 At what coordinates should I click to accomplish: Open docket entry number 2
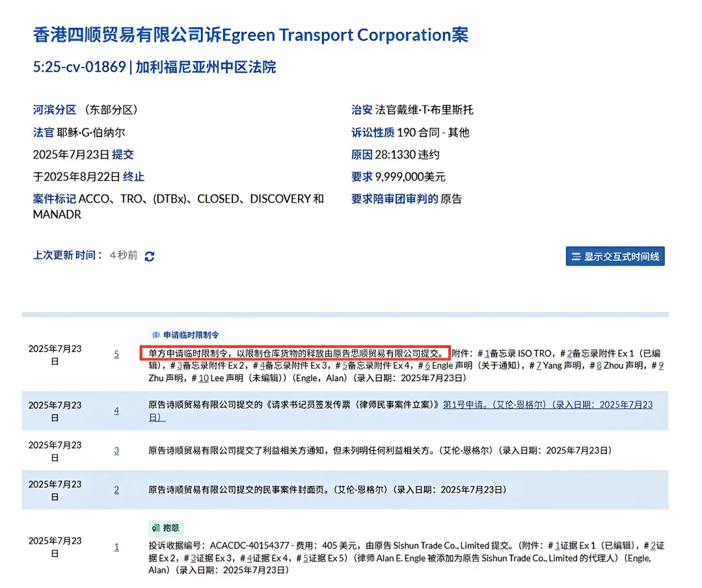point(116,490)
